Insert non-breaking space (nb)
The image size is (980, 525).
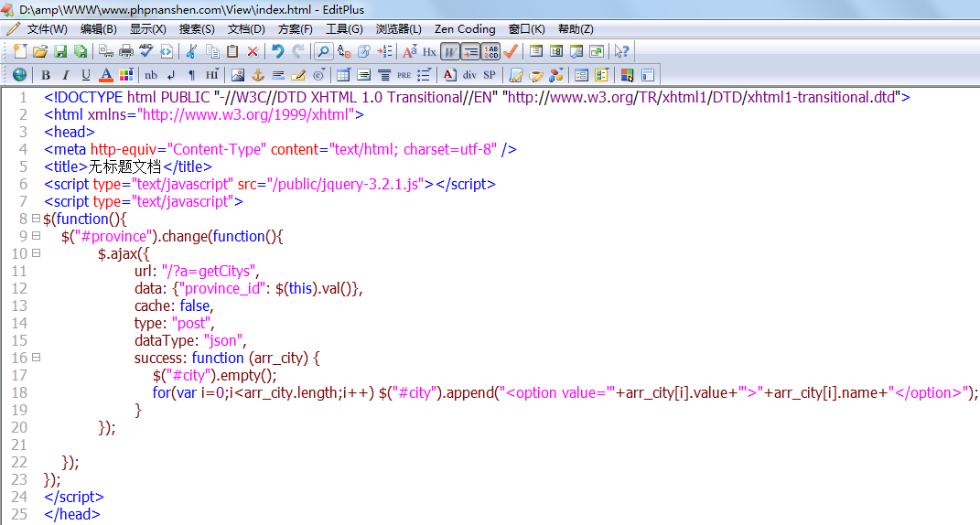pyautogui.click(x=151, y=75)
